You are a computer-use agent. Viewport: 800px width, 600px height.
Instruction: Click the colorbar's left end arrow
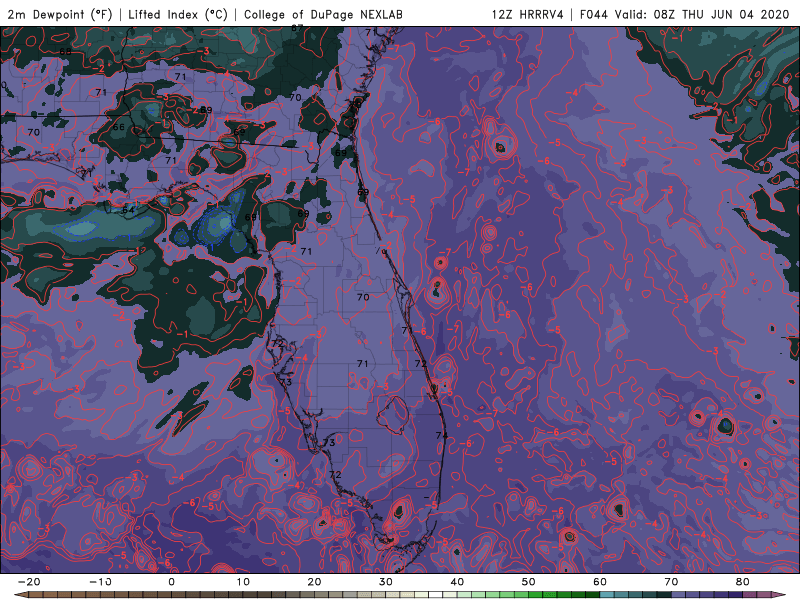(21, 595)
